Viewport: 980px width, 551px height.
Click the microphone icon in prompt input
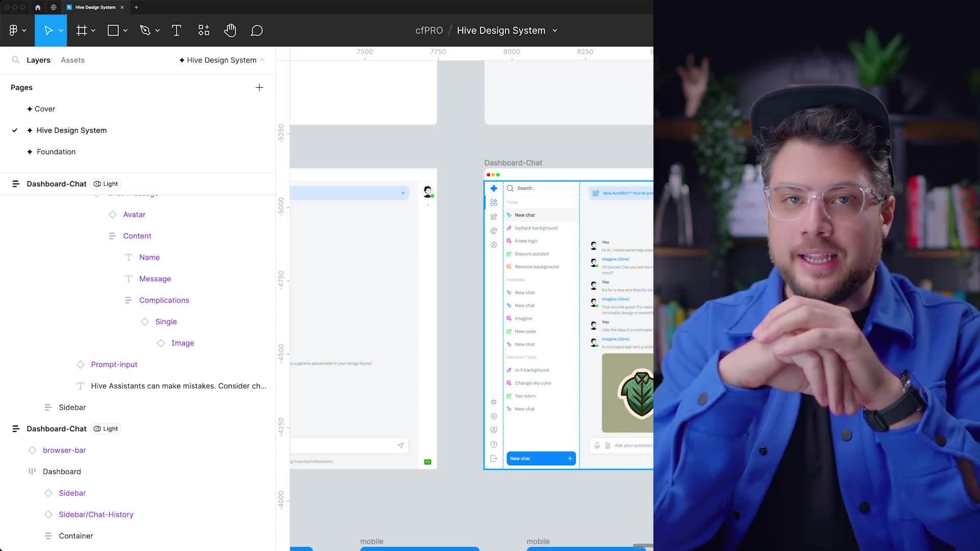597,445
